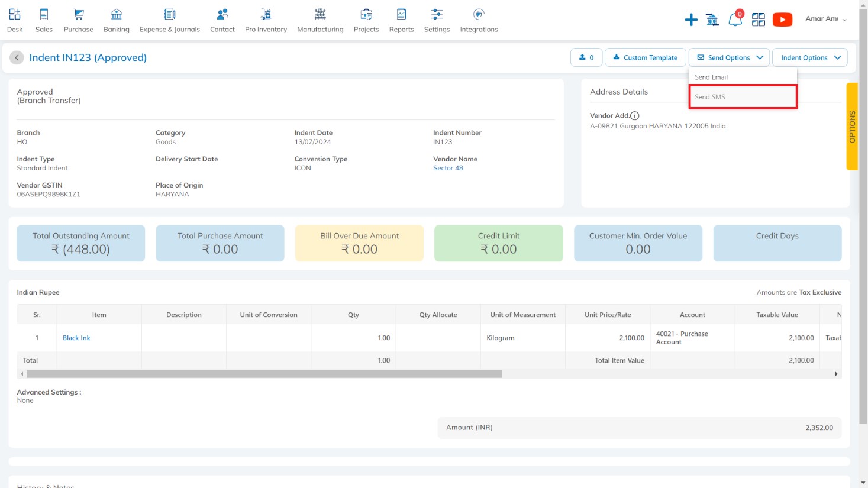Open the Desk module icon
Screen dimensions: 868x488
pos(15,14)
